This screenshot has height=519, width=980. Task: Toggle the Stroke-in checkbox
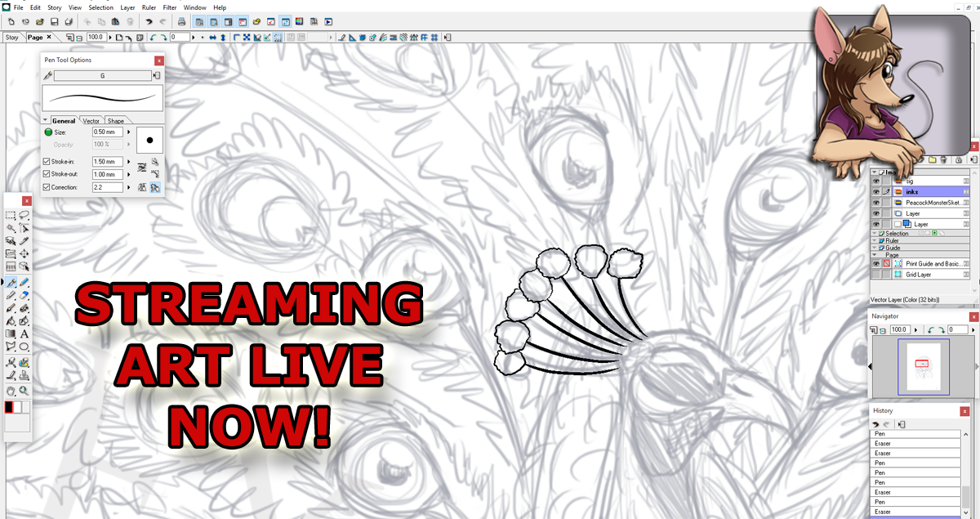[47, 162]
